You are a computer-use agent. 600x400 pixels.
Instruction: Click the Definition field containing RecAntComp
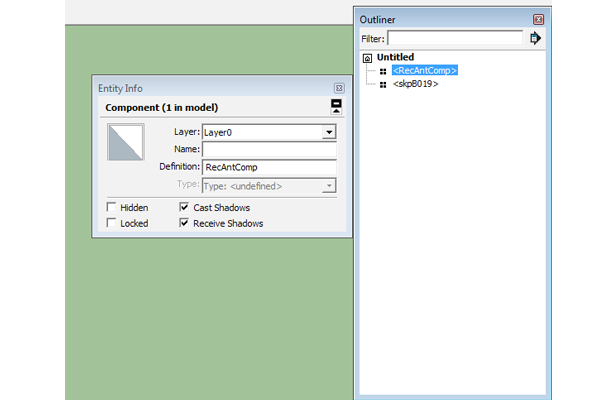[x=268, y=167]
